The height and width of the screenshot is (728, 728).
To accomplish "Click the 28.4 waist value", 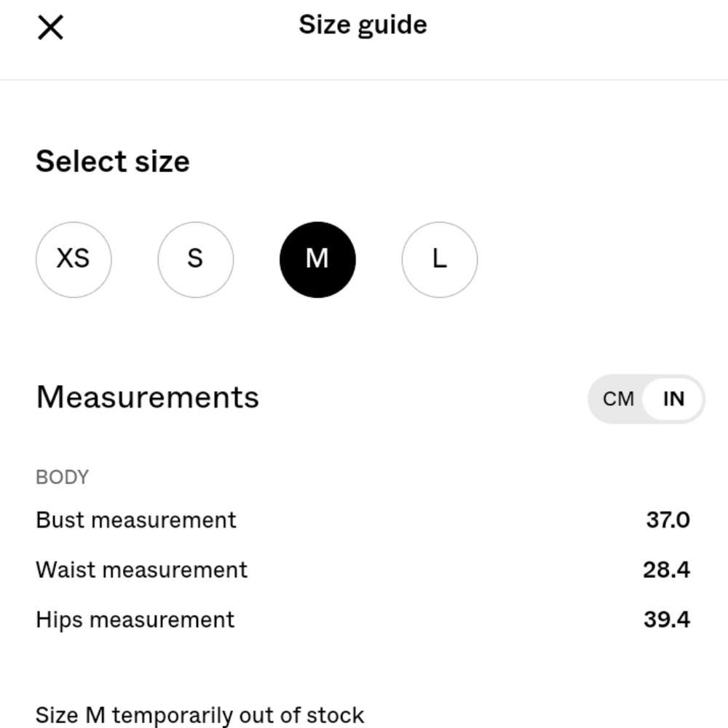I will point(666,570).
